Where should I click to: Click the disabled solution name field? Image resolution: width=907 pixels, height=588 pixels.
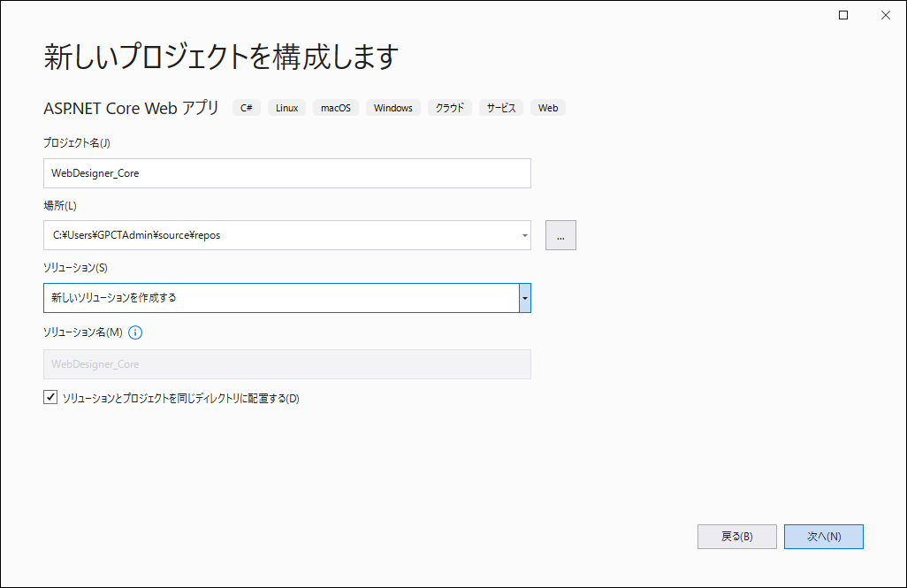pos(287,364)
